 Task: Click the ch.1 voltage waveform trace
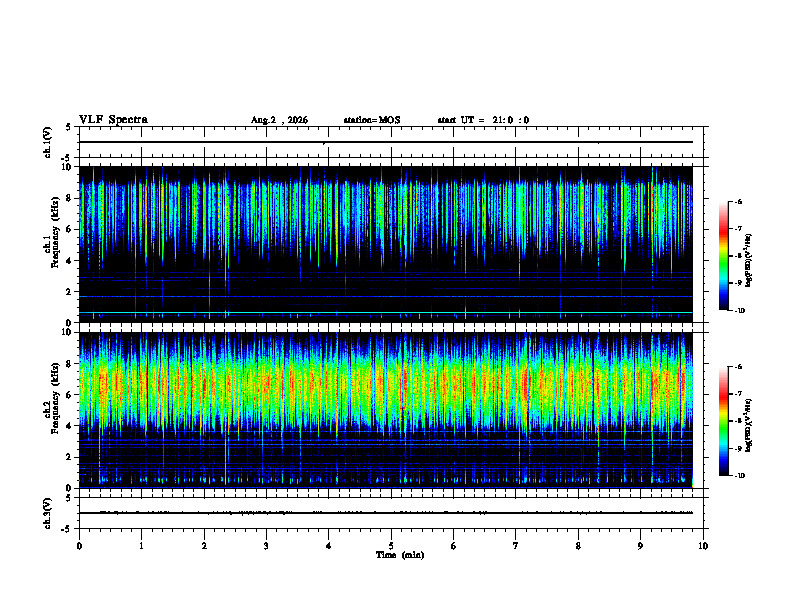pos(386,142)
